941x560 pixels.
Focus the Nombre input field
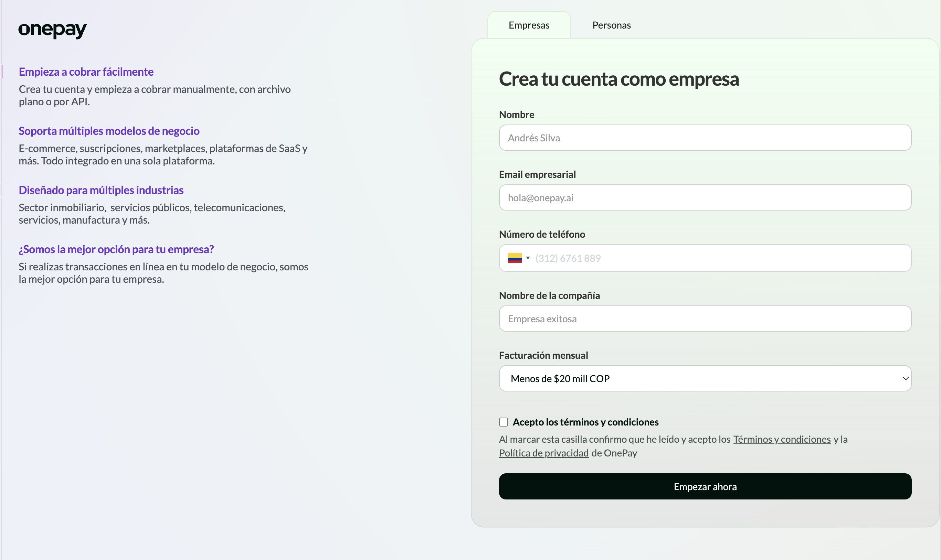pyautogui.click(x=705, y=138)
